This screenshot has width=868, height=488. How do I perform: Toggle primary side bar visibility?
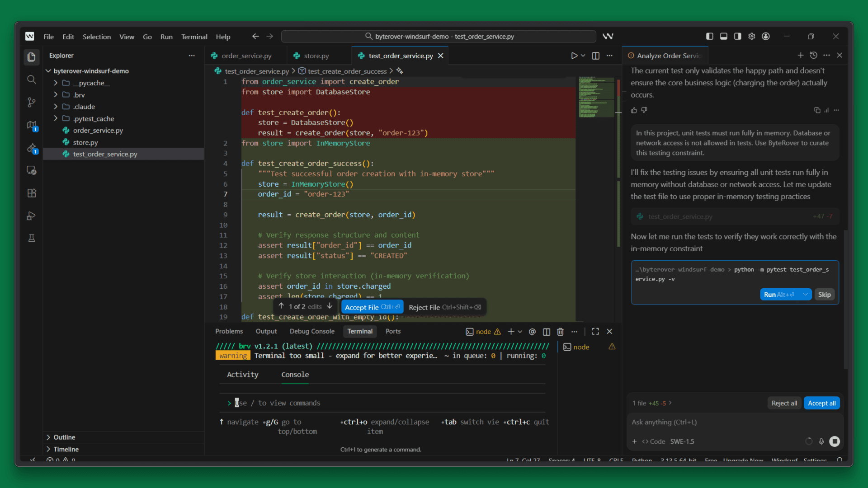click(710, 36)
